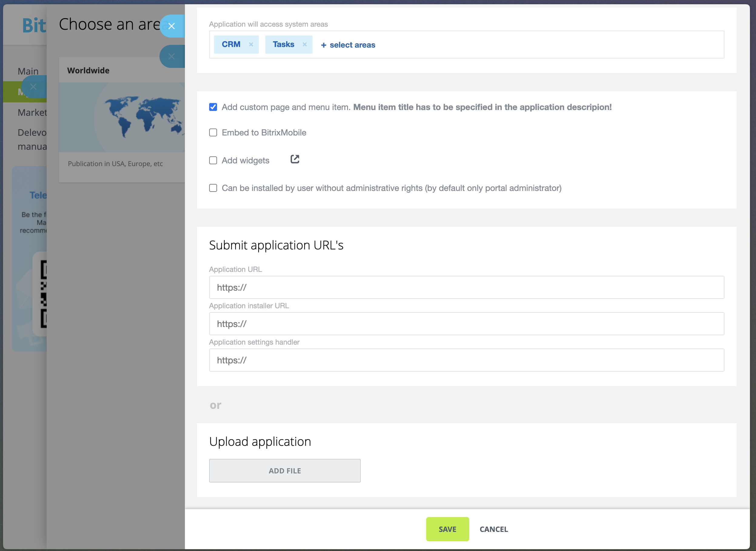This screenshot has height=551, width=756.
Task: Click the Application installer URL field
Action: [466, 323]
